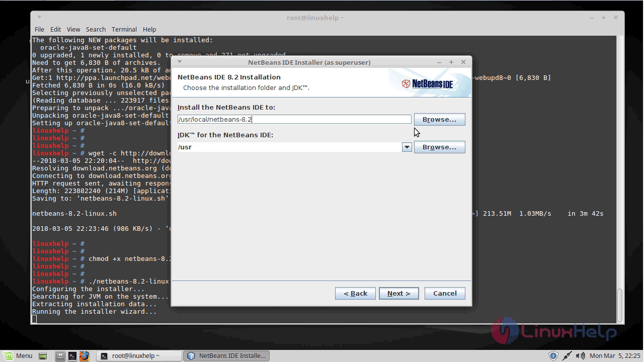This screenshot has width=644, height=362.
Task: Open the terminal File menu
Action: coord(39,29)
